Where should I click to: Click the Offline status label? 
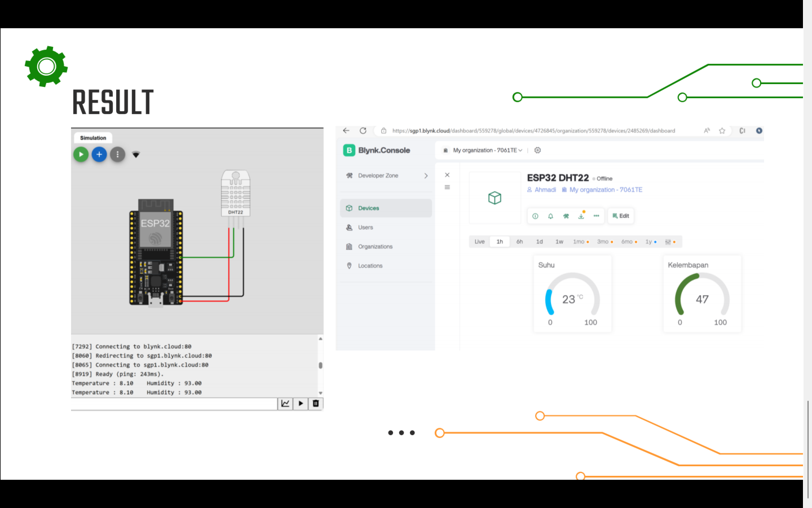click(603, 179)
